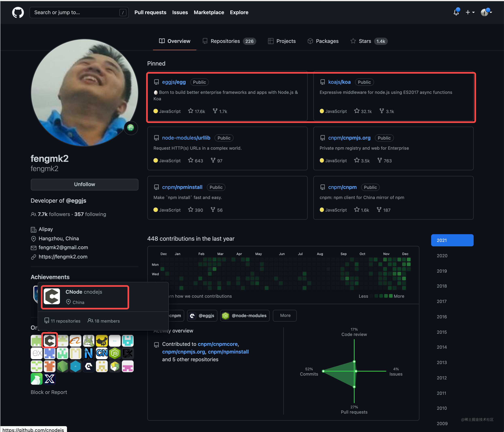Switch to the Repositories tab
Viewport: 504px width, 432px height.
(x=229, y=41)
